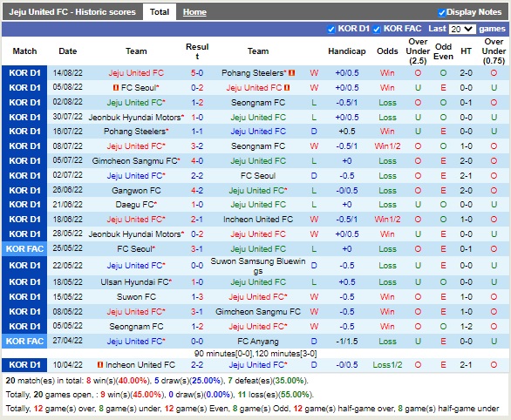Open Gimcheon Sangmu FC in the 05/07/22 row
511x420 pixels.
click(x=134, y=161)
